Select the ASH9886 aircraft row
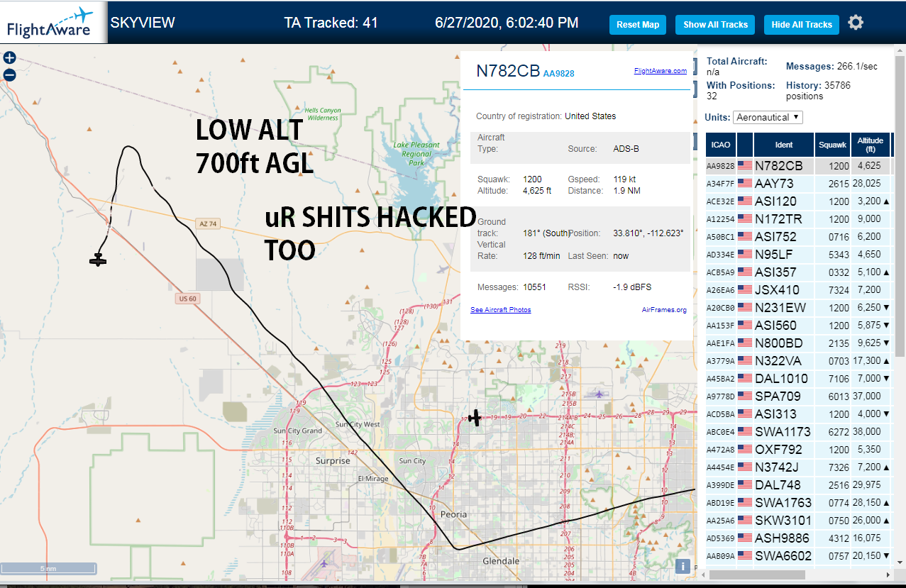The height and width of the screenshot is (588, 906). click(798, 538)
